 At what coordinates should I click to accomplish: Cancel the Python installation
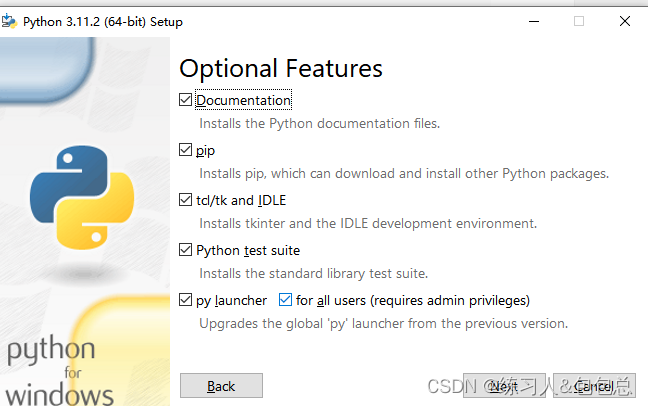click(x=592, y=386)
